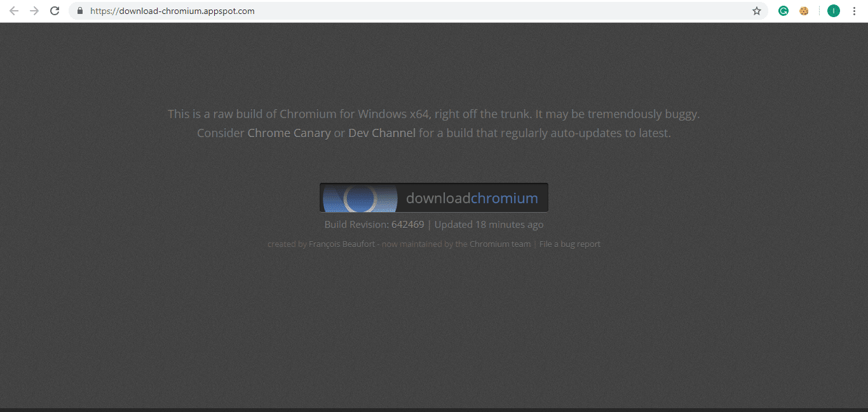Reload the current page
The image size is (868, 412).
click(55, 11)
